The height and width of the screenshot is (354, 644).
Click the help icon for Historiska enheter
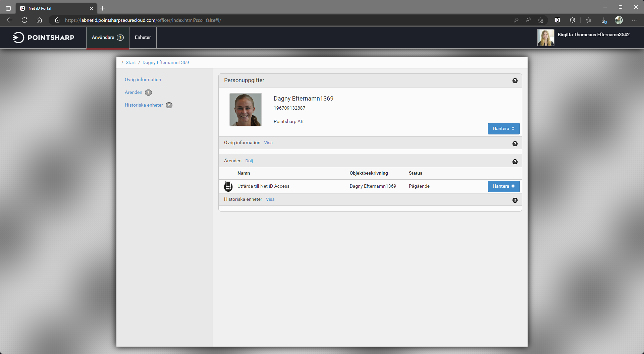coord(515,200)
